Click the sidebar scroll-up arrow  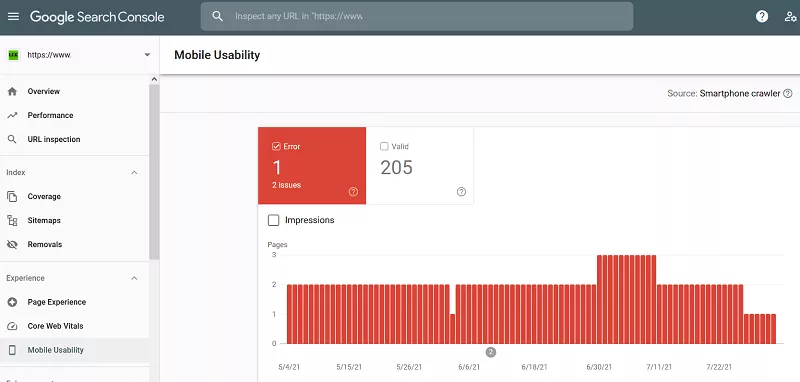pyautogui.click(x=154, y=79)
